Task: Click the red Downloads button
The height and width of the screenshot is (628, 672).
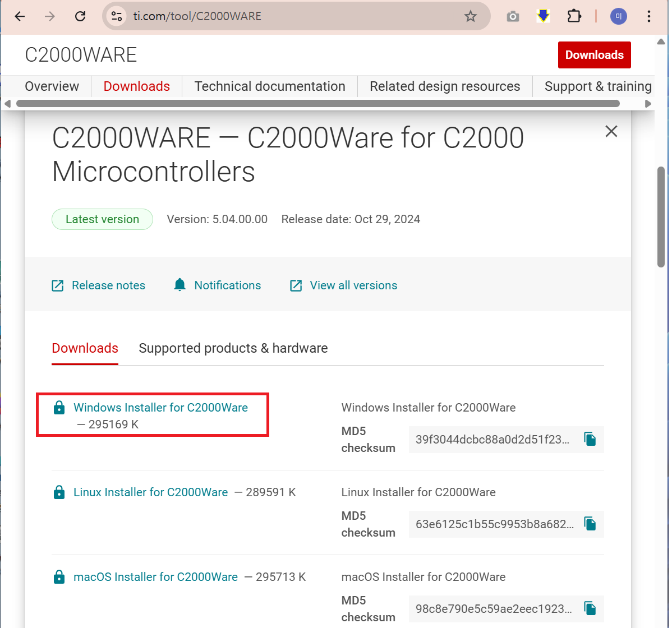Action: tap(594, 55)
